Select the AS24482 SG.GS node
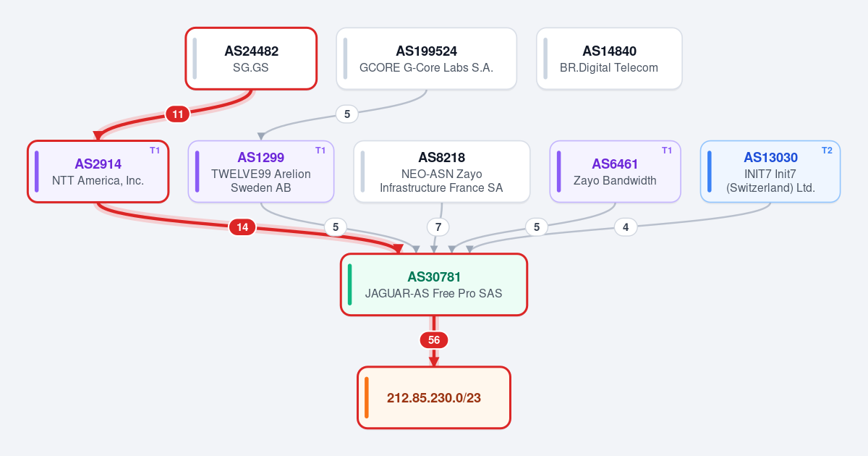The image size is (868, 456). point(251,59)
